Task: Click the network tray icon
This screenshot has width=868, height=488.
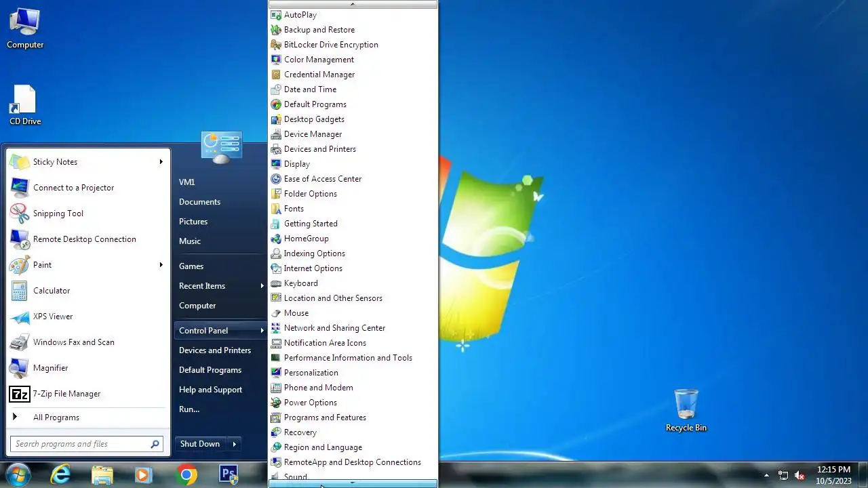Action: click(783, 475)
